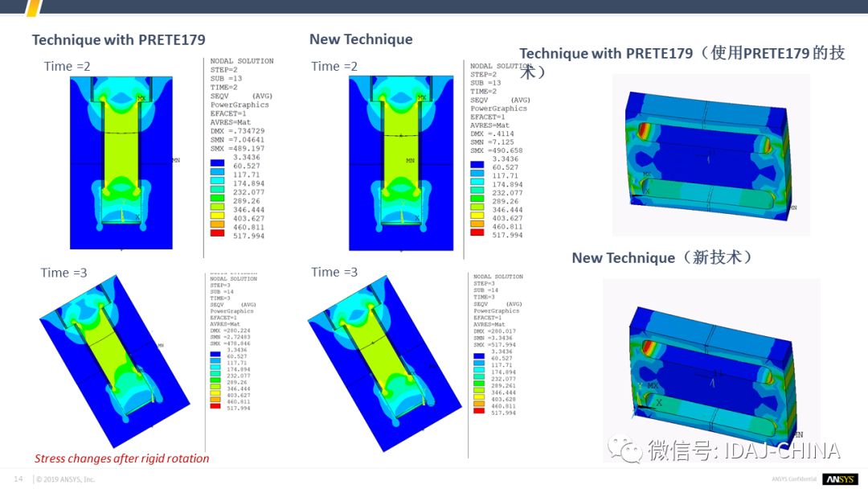The width and height of the screenshot is (868, 489).
Task: Open the New Technique Time =2 stress plot
Action: (x=401, y=162)
